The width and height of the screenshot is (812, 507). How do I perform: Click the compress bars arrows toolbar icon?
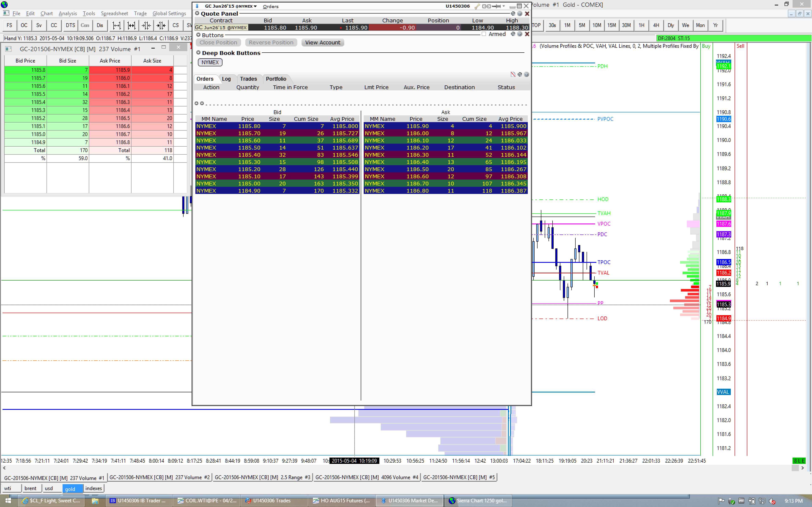(x=146, y=25)
